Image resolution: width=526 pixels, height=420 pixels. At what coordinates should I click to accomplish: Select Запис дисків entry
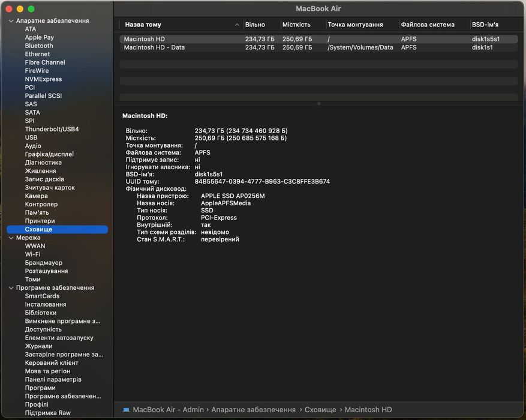click(x=44, y=179)
